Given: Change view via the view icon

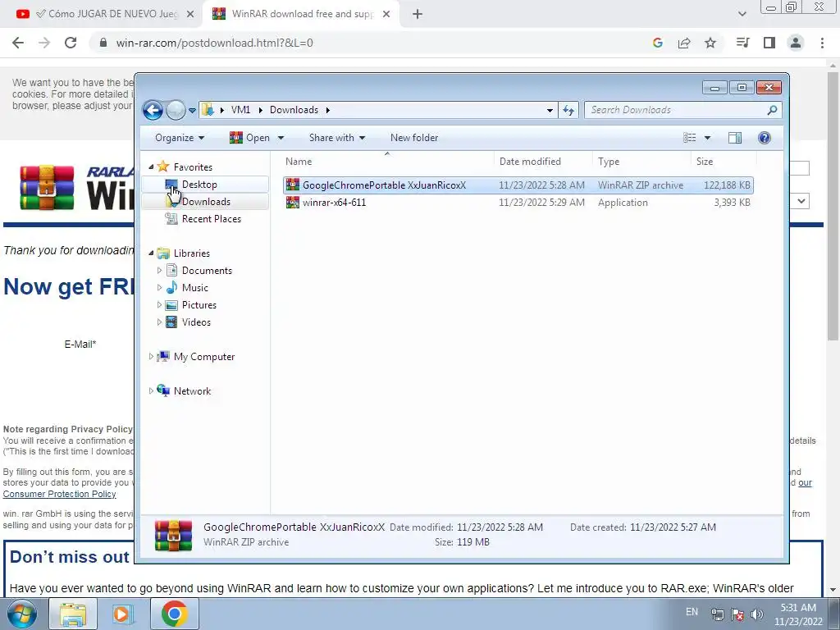Looking at the screenshot, I should (689, 138).
